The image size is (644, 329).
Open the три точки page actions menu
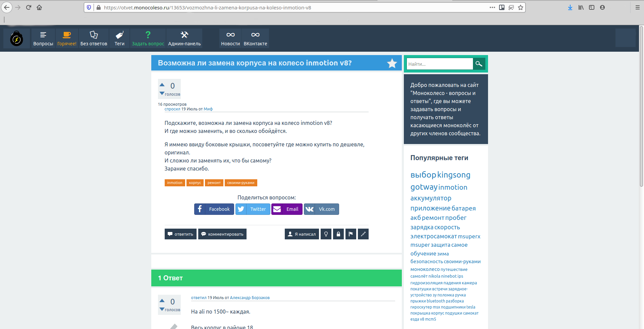[x=492, y=7]
